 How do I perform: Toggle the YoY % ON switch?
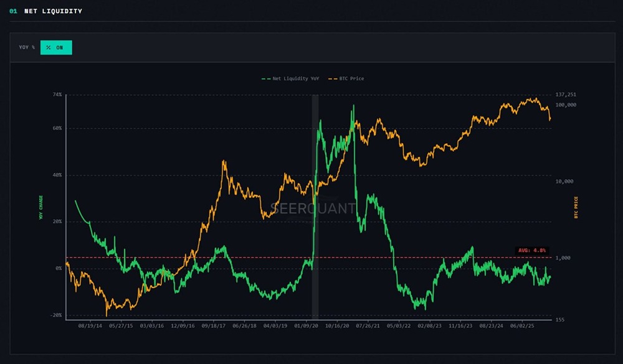(56, 47)
